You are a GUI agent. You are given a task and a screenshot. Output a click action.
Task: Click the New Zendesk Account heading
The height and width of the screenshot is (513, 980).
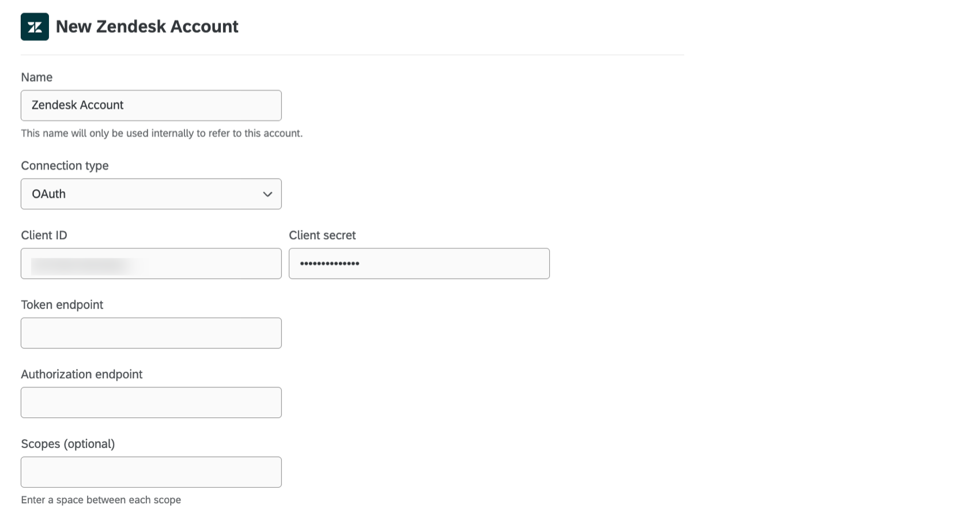[147, 27]
